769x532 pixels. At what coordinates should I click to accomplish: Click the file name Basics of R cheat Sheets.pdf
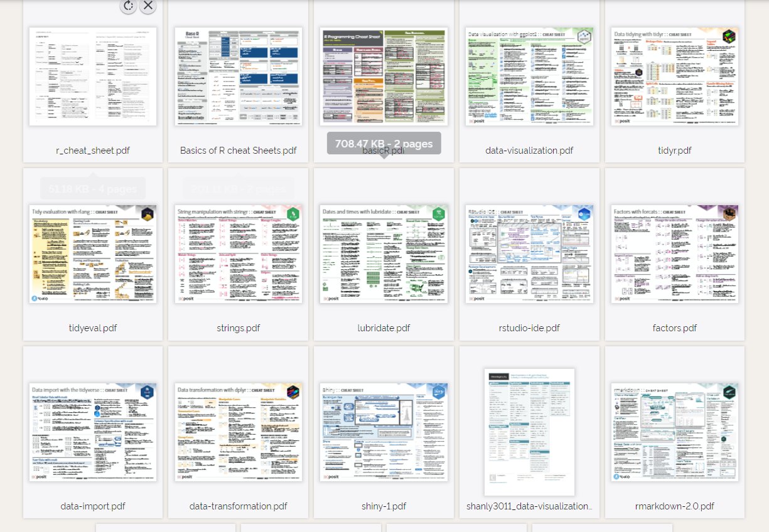[239, 151]
